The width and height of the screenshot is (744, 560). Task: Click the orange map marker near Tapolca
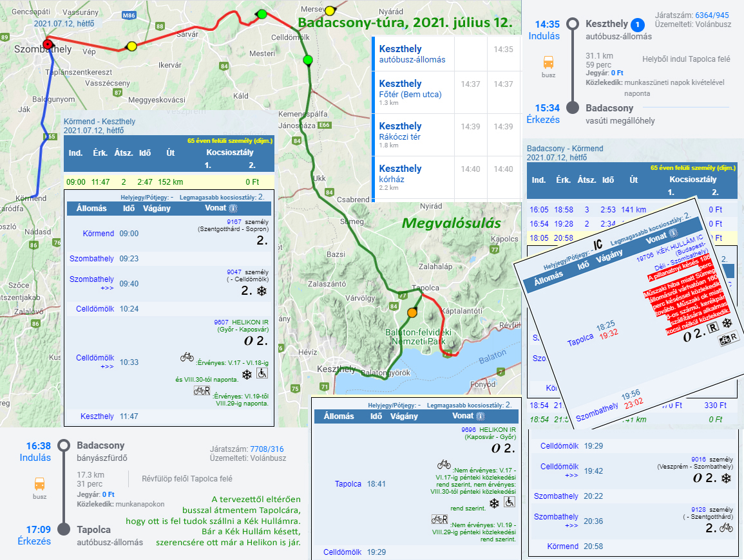click(x=412, y=313)
